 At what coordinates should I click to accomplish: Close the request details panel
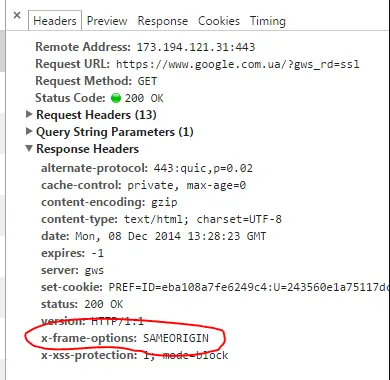tap(17, 15)
